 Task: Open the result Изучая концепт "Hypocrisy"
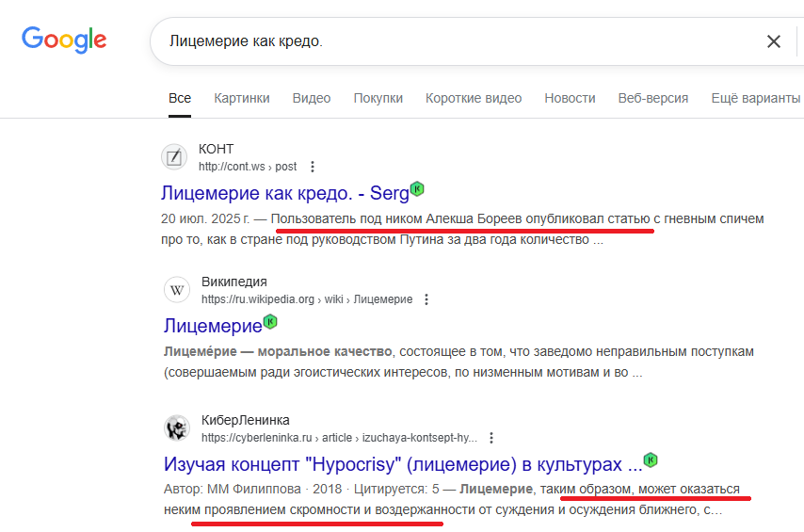[403, 464]
